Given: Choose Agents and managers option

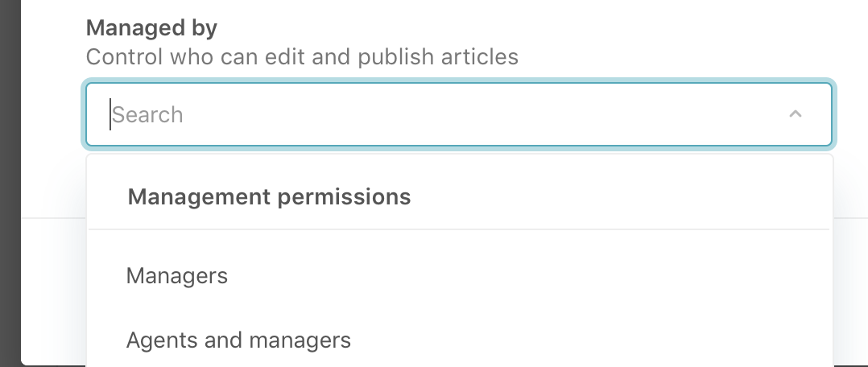Looking at the screenshot, I should coord(238,340).
